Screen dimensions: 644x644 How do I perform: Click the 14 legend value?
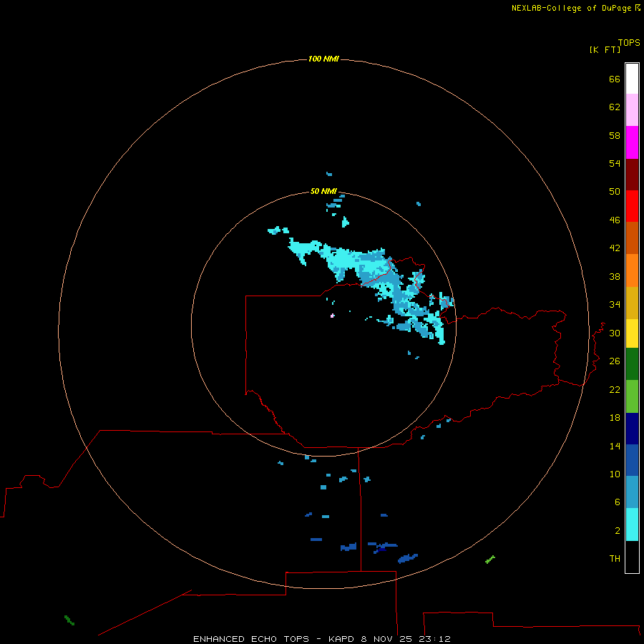(615, 446)
